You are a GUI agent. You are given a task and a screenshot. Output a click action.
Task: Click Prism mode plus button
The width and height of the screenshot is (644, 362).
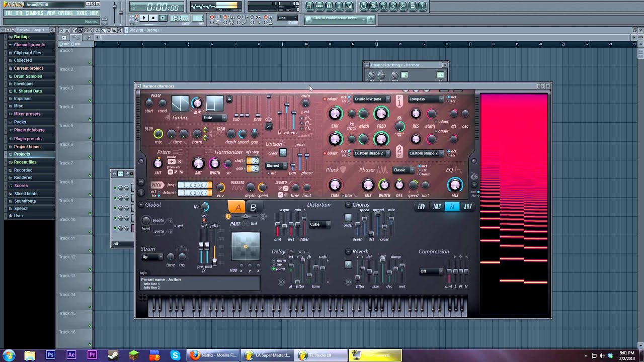pyautogui.click(x=172, y=162)
